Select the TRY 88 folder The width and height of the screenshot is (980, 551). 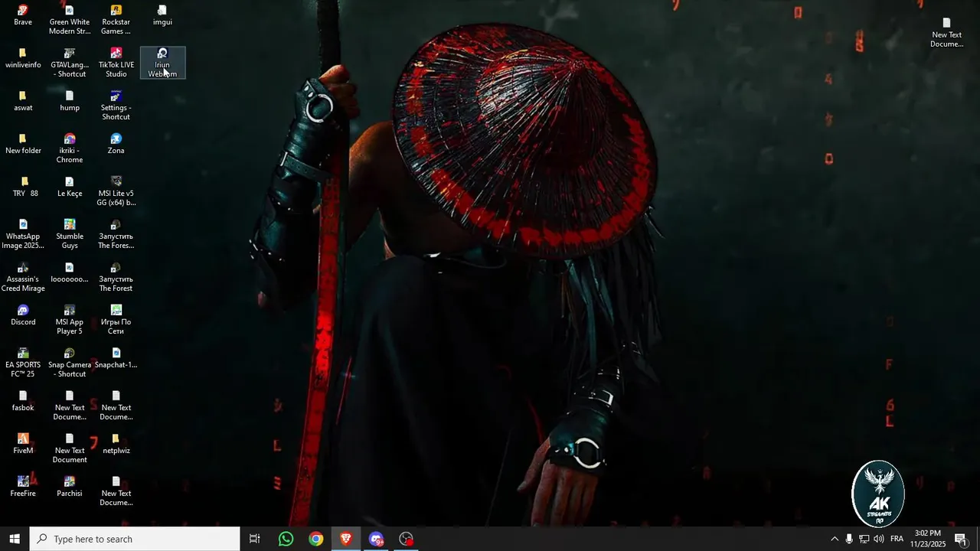[24, 187]
